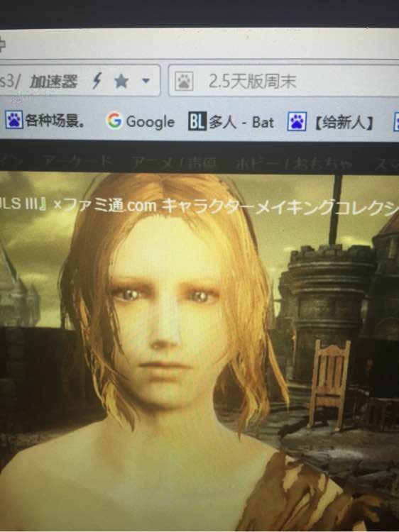This screenshot has height=532, width=399.
Task: Click the lightning bolt speed-mode icon
Action: 97,81
